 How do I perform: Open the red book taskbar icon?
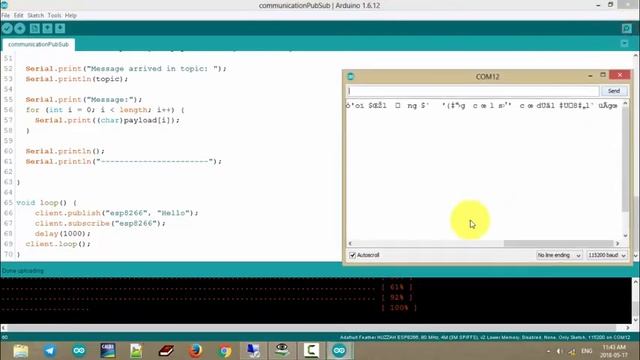[166, 351]
